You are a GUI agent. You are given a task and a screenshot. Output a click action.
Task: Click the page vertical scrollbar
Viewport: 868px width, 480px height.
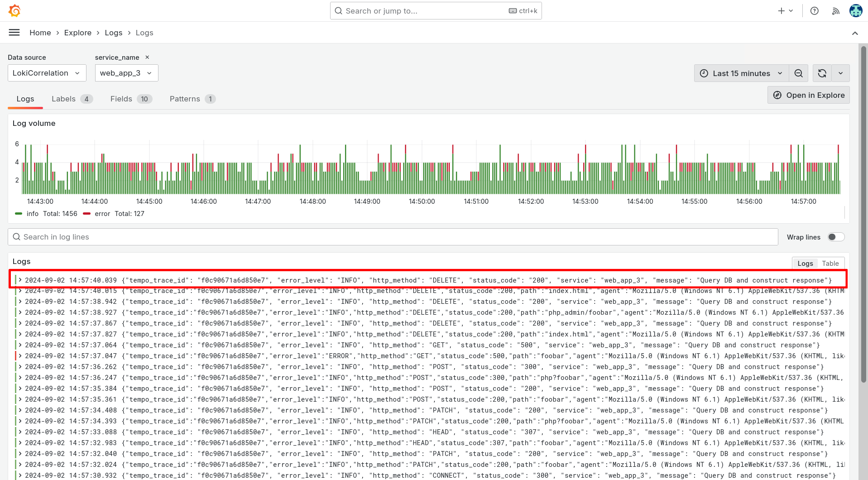point(864,214)
